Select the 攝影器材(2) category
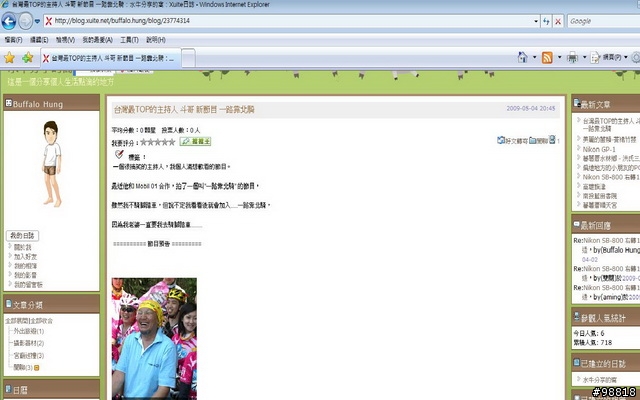This screenshot has width=640, height=400. click(29, 343)
